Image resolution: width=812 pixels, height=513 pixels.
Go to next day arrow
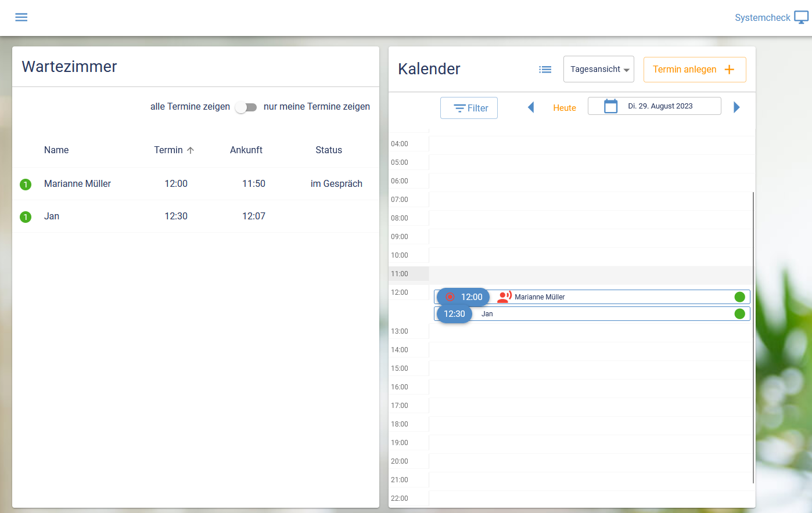pyautogui.click(x=736, y=107)
